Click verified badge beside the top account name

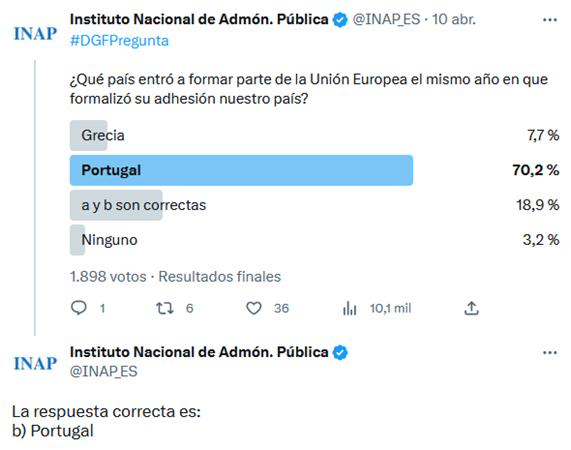point(340,20)
